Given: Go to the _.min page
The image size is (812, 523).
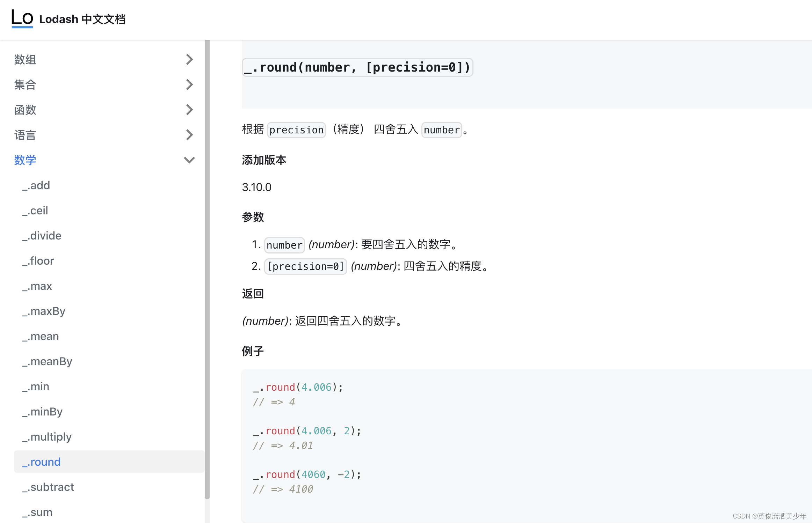Looking at the screenshot, I should pos(36,386).
